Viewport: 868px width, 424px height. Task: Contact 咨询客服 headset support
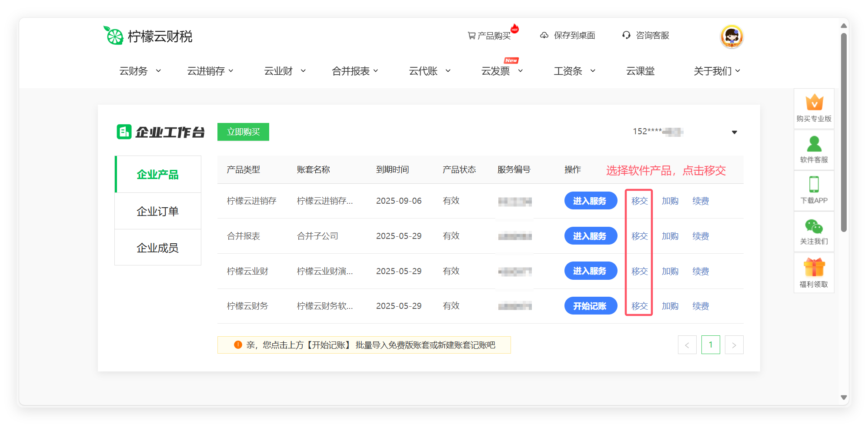[x=626, y=35]
